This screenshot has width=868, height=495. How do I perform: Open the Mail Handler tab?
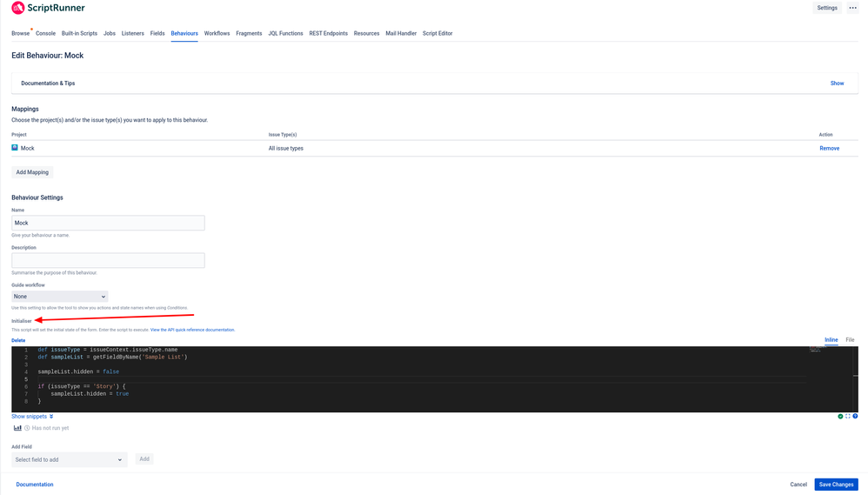point(401,33)
